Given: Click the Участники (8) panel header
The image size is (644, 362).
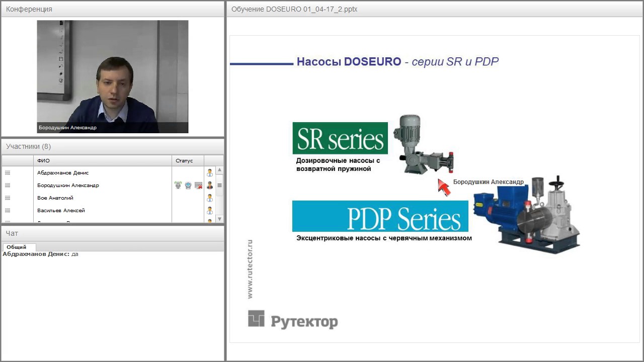Looking at the screenshot, I should pos(113,146).
